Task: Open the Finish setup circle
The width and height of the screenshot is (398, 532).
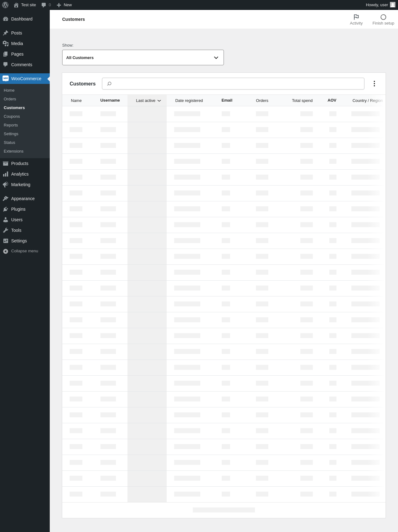Action: point(383,20)
